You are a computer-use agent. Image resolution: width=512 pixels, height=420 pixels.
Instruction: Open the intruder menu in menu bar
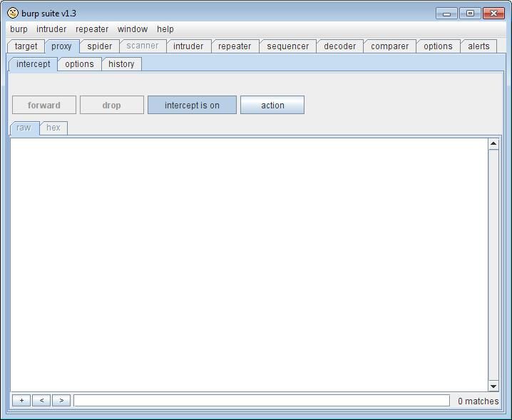click(51, 29)
